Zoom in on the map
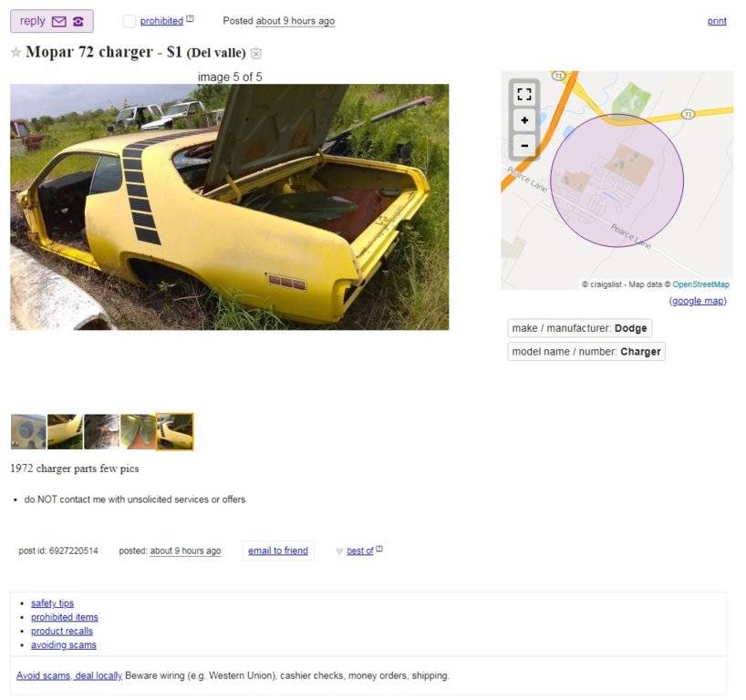The width and height of the screenshot is (746, 700). click(523, 119)
